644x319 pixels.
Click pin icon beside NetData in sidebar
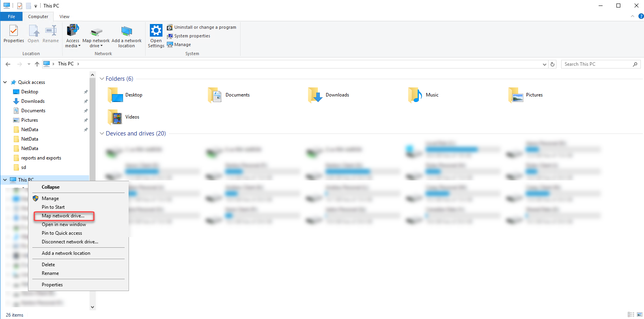86,130
